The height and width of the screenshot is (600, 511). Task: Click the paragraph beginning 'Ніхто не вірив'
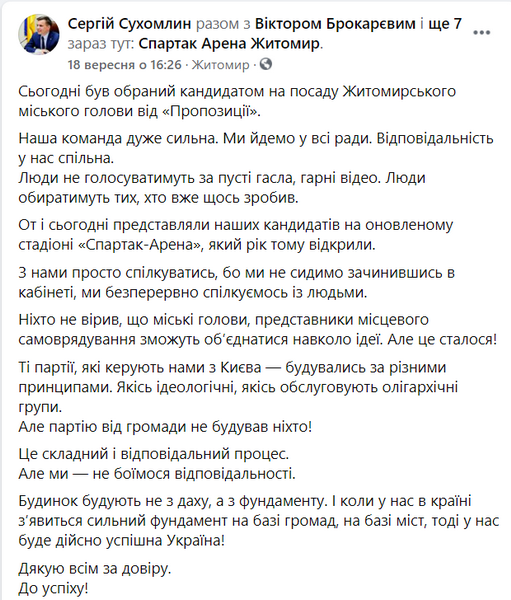[258, 329]
